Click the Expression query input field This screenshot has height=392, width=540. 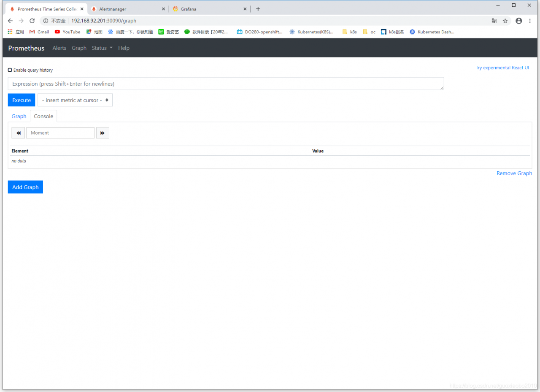click(226, 84)
